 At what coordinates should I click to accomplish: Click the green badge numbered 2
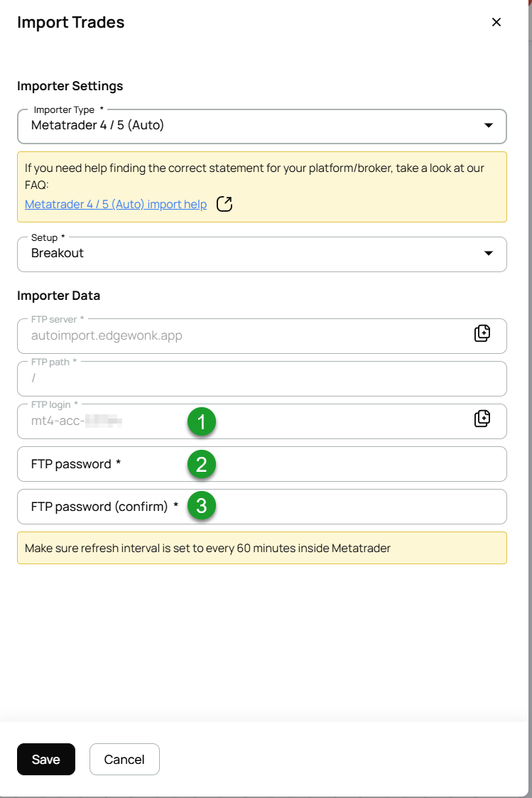point(202,464)
